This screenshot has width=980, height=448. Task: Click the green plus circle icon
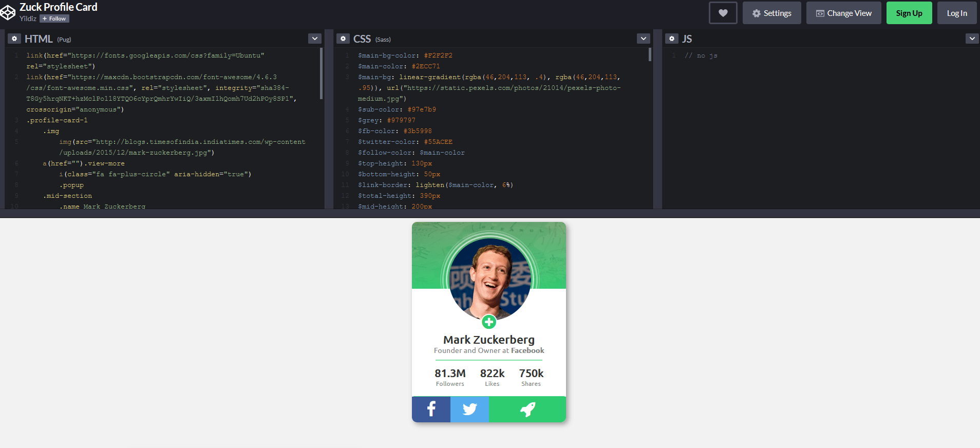(489, 322)
